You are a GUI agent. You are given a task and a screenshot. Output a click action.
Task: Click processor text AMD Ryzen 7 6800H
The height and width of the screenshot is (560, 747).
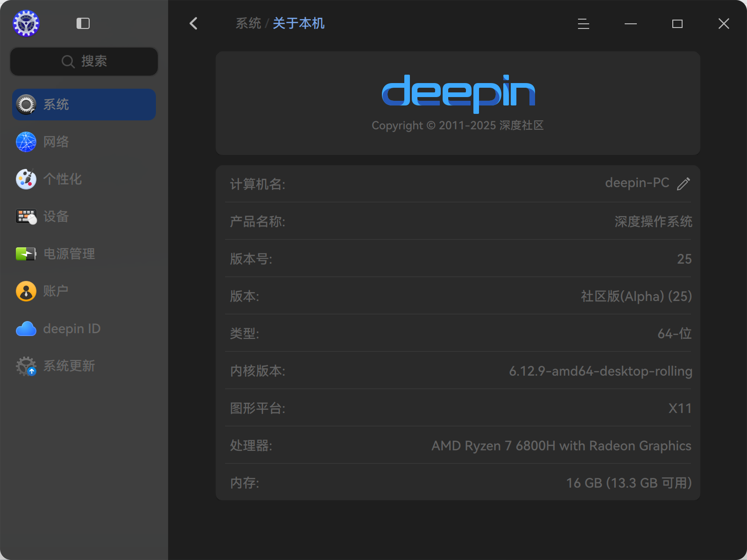[493, 446]
